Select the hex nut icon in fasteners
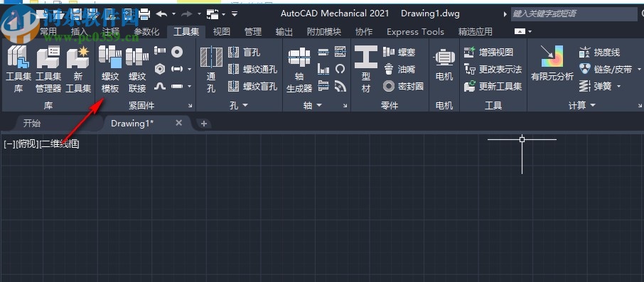This screenshot has width=644, height=282. (160, 69)
